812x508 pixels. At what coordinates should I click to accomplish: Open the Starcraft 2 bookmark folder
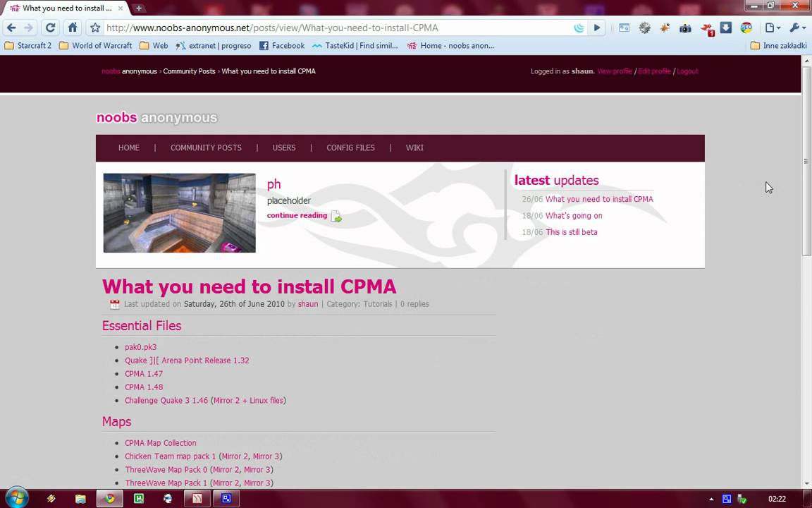[x=28, y=46]
